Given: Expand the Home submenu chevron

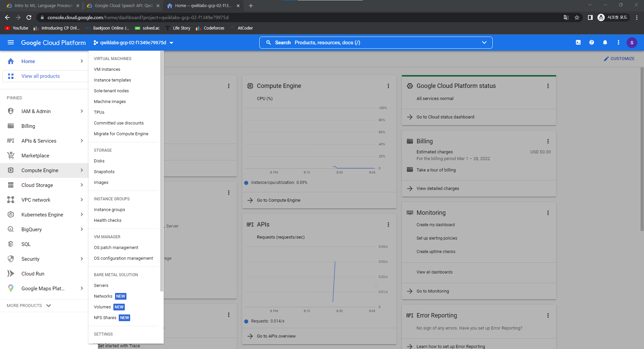Looking at the screenshot, I should 82,61.
